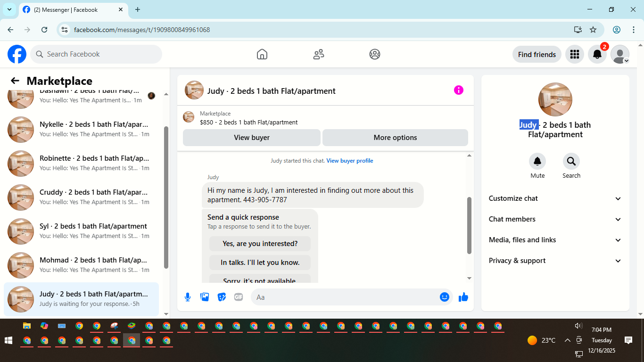Screen dimensions: 644x362
Task: Click the conversation list scrollbar thumb
Action: pyautogui.click(x=166, y=197)
